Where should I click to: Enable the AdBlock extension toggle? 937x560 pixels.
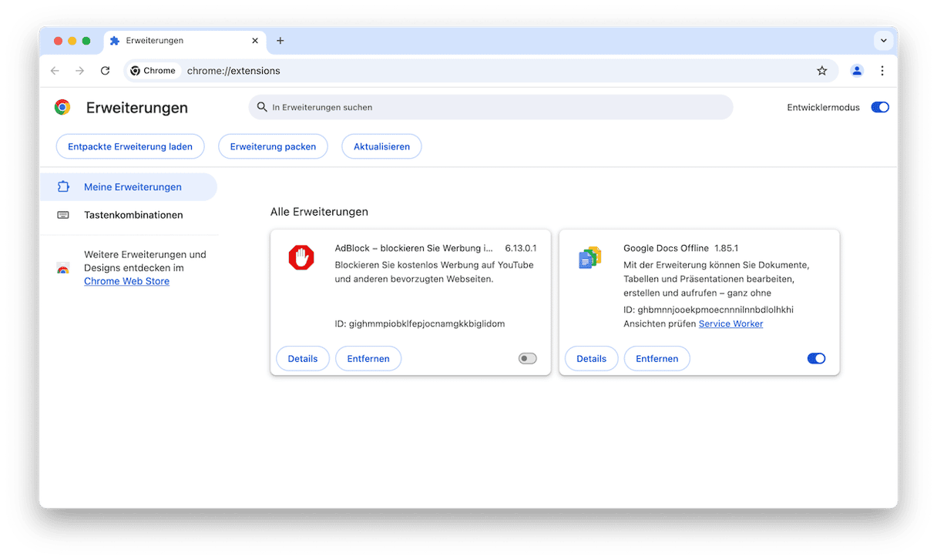coord(527,358)
